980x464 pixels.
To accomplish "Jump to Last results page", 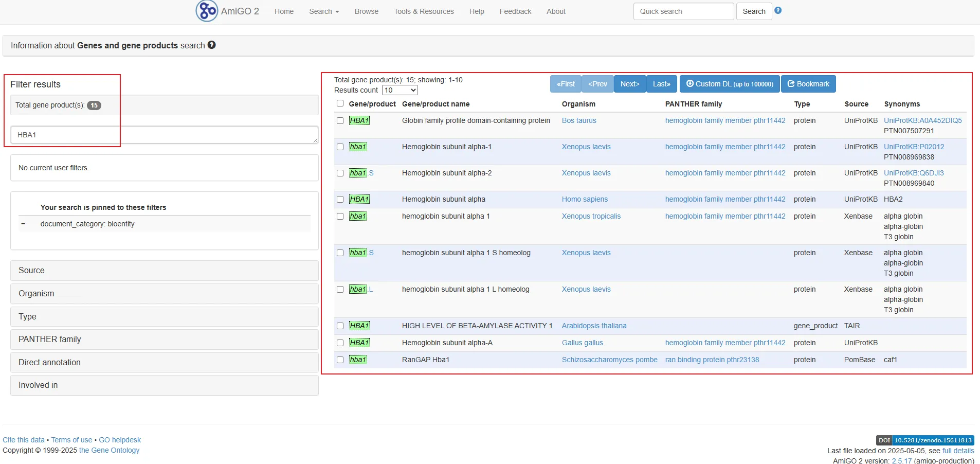I will [661, 84].
